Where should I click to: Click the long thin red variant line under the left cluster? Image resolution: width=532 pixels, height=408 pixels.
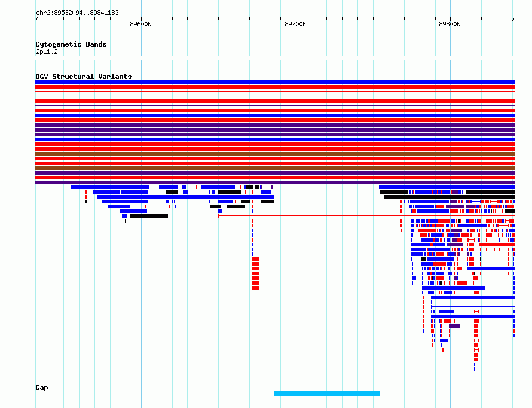[367, 216]
